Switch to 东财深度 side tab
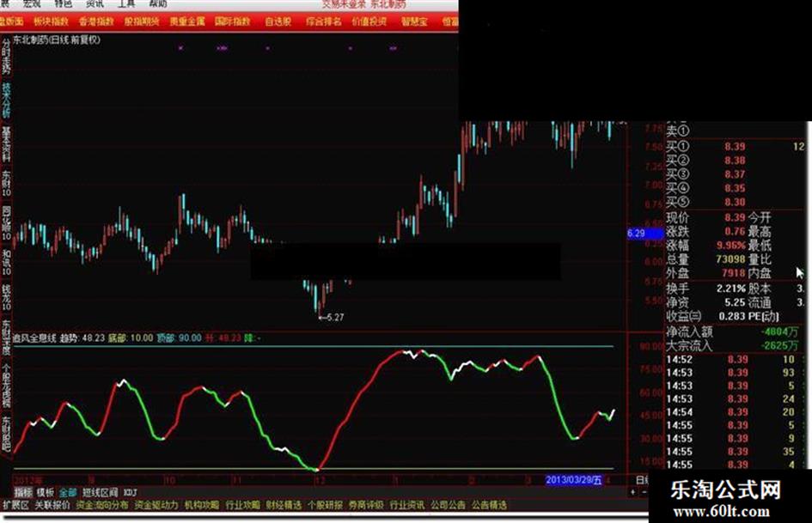Viewport: 812px width, 523px height. point(6,338)
